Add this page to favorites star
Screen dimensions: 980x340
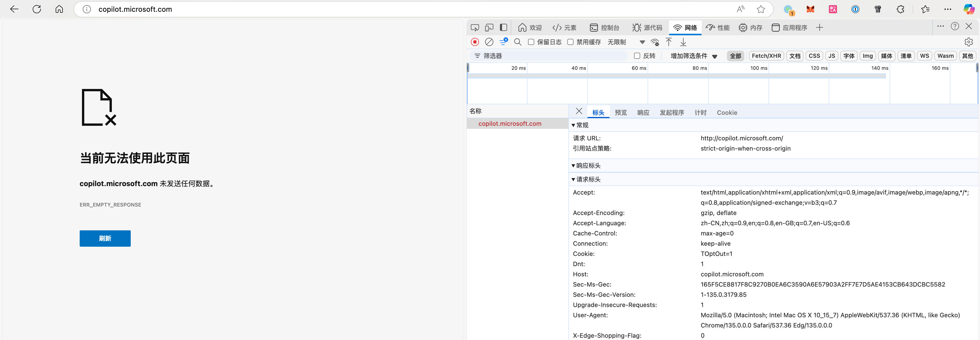click(760, 9)
